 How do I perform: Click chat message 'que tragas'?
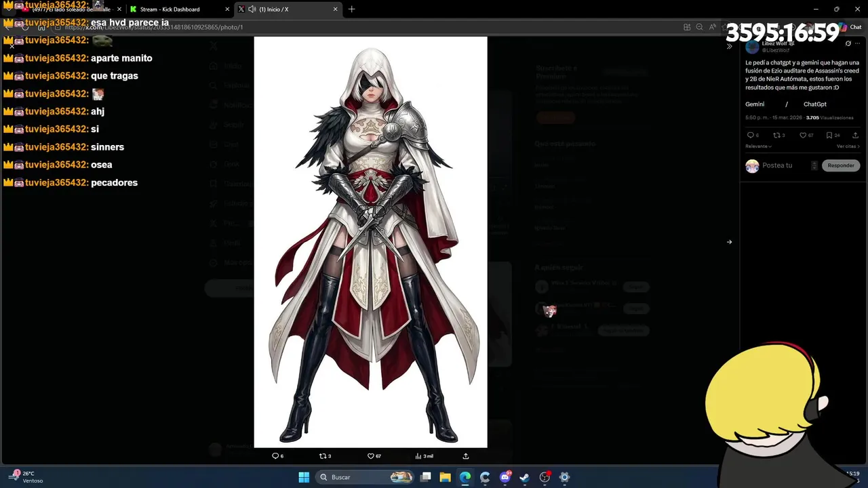tap(115, 76)
